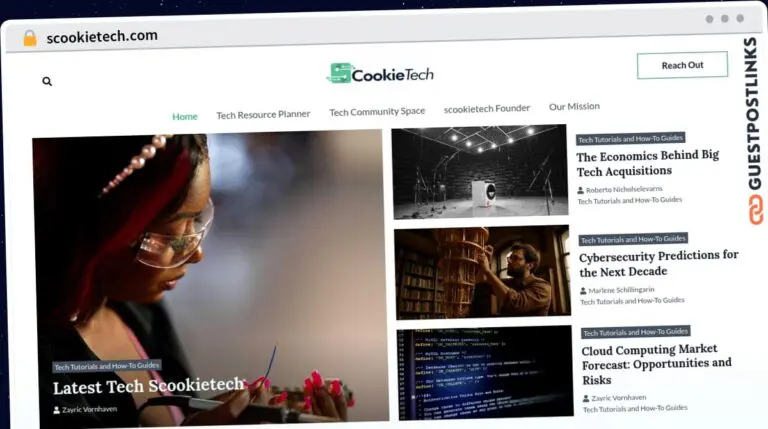This screenshot has height=429, width=768.
Task: Open scookietech Founder page
Action: tap(487, 109)
